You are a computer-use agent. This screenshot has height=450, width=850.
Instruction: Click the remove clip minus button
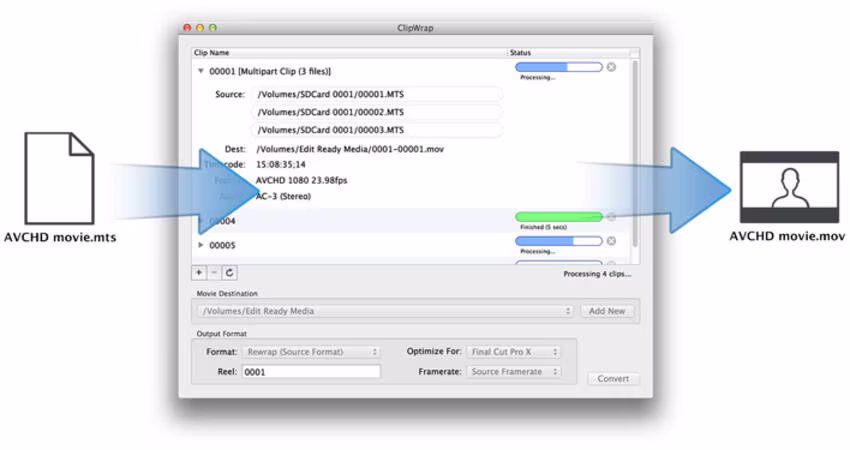pyautogui.click(x=214, y=273)
